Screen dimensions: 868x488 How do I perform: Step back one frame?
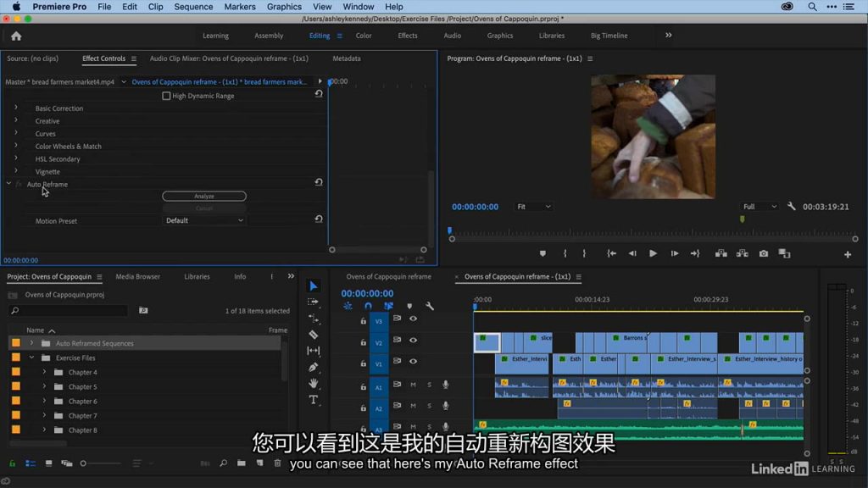(632, 253)
